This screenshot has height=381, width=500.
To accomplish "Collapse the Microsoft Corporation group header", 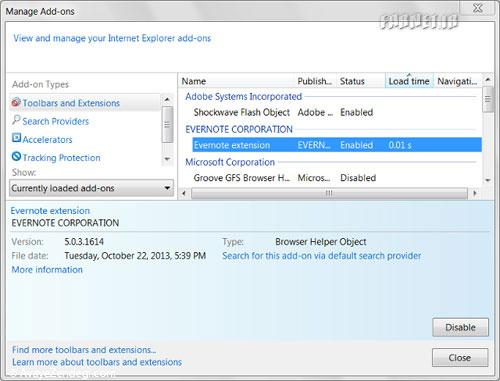I will click(230, 162).
